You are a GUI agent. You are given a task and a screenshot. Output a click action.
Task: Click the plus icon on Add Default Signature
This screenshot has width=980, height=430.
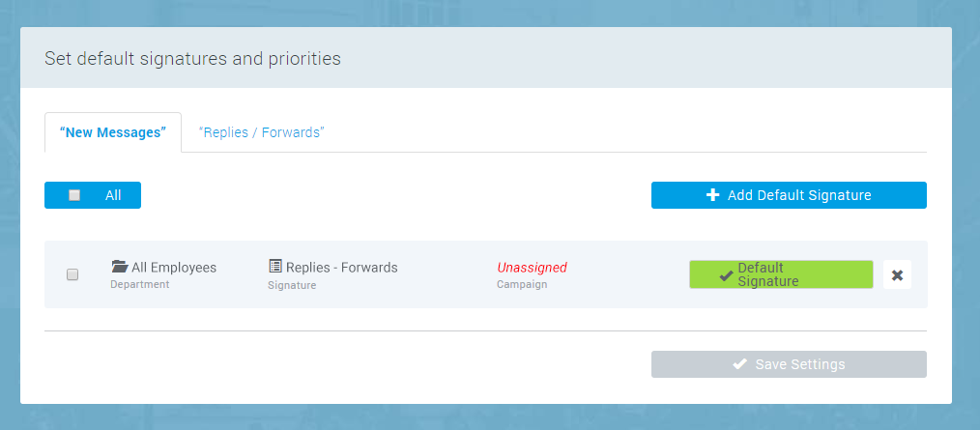point(713,195)
